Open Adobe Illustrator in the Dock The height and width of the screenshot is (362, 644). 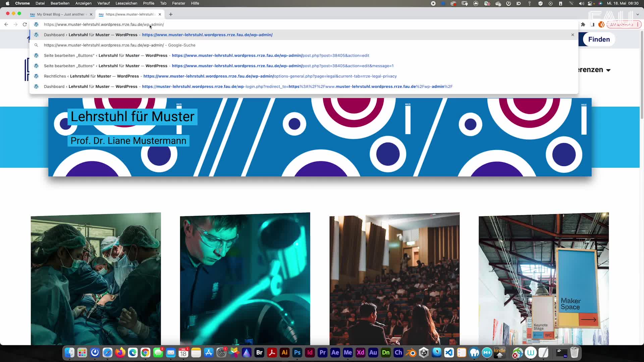(x=284, y=353)
